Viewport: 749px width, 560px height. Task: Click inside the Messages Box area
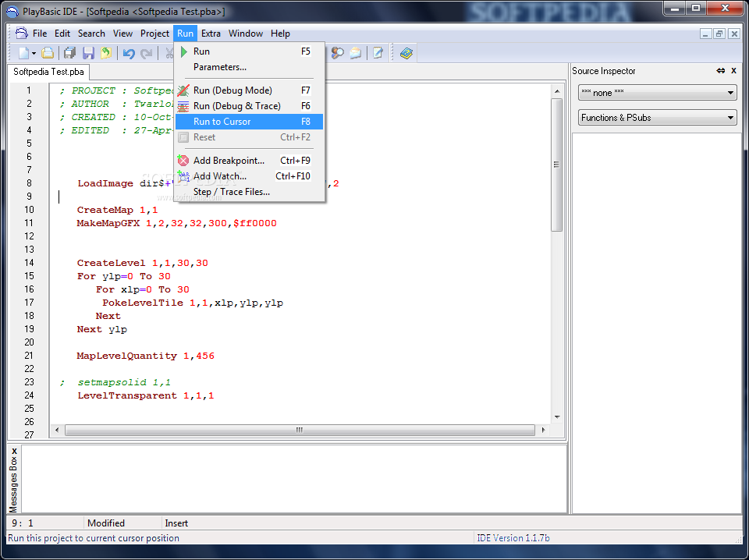coord(294,478)
